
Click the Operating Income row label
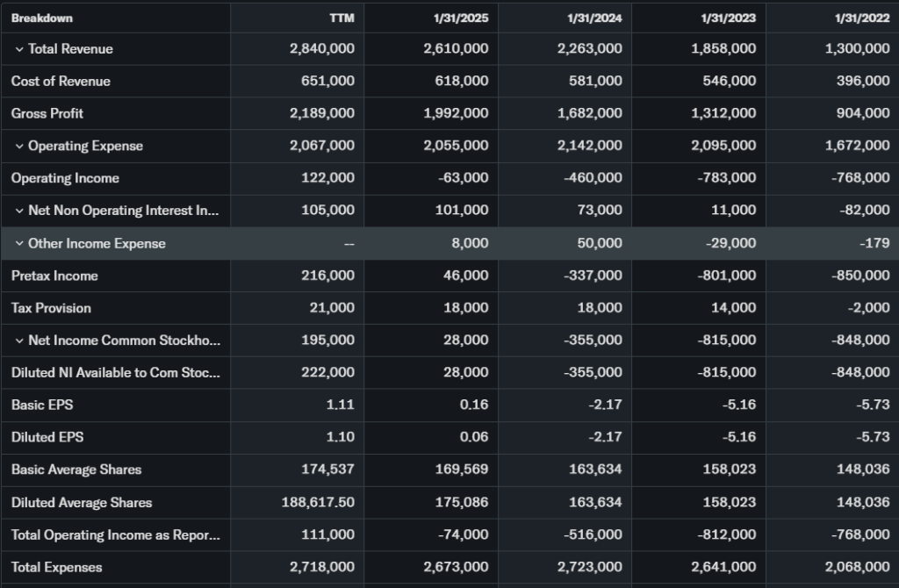pyautogui.click(x=65, y=178)
